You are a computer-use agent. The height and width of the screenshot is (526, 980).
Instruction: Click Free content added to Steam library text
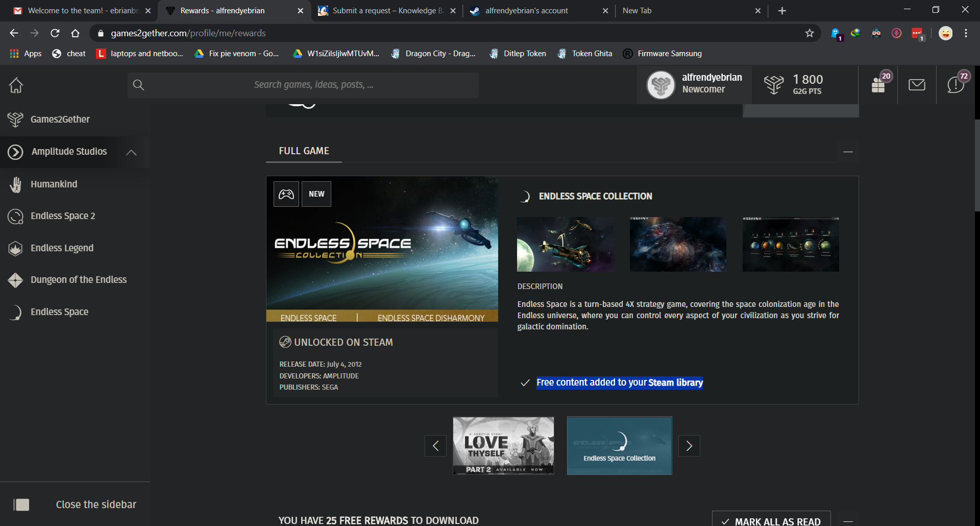pyautogui.click(x=620, y=382)
